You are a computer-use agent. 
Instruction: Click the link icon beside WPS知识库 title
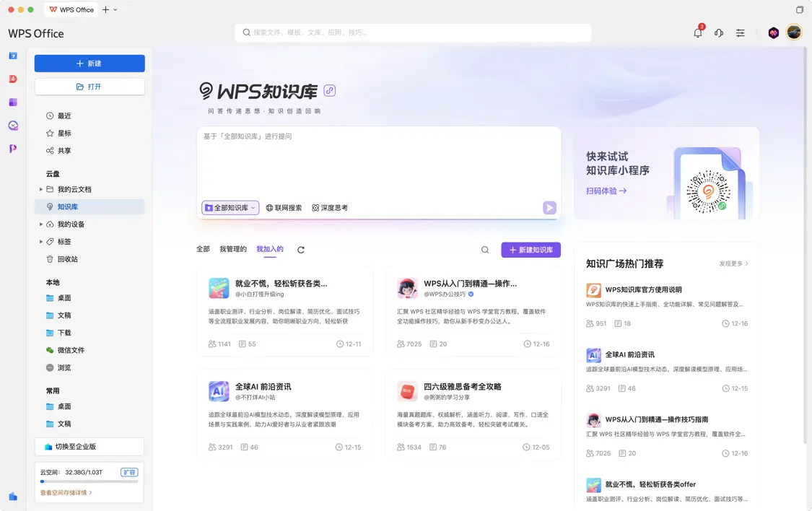pyautogui.click(x=330, y=90)
